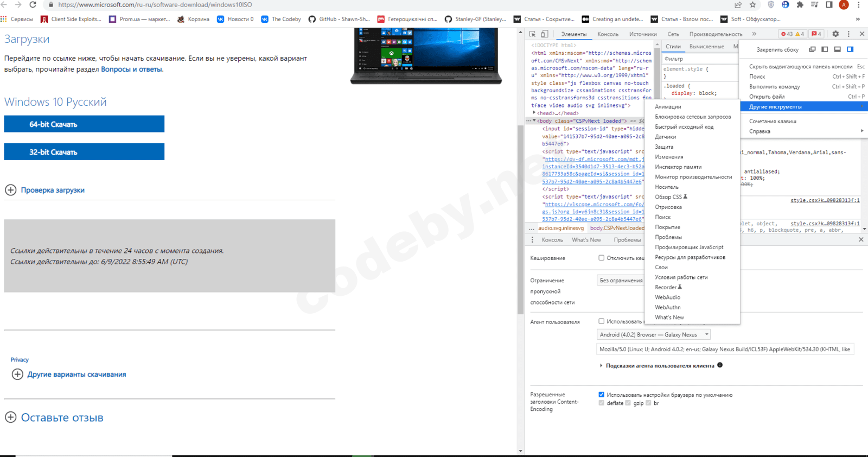Select Блокировка сетевых запросов menu item
Screen dimensions: 868x457
click(693, 117)
